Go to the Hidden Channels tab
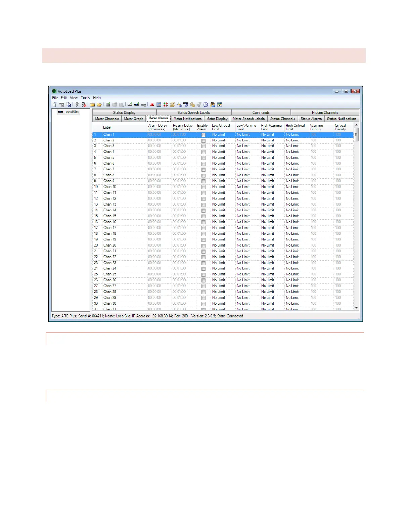This screenshot has height=532, width=411. 325,113
